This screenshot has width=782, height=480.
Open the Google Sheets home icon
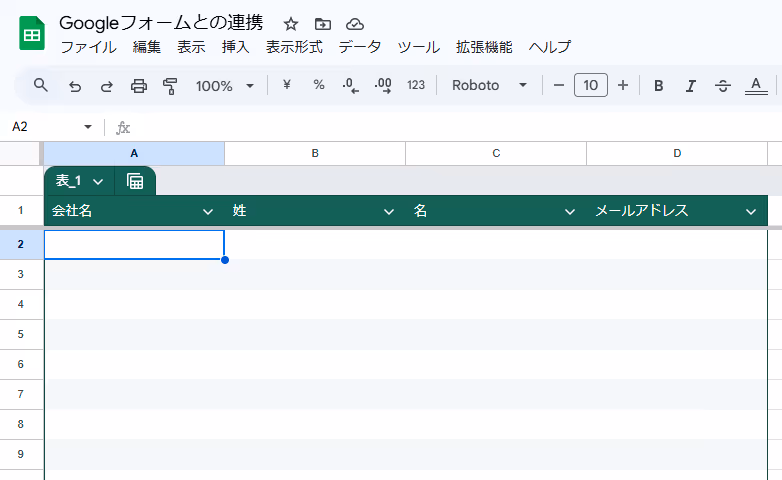tap(32, 33)
